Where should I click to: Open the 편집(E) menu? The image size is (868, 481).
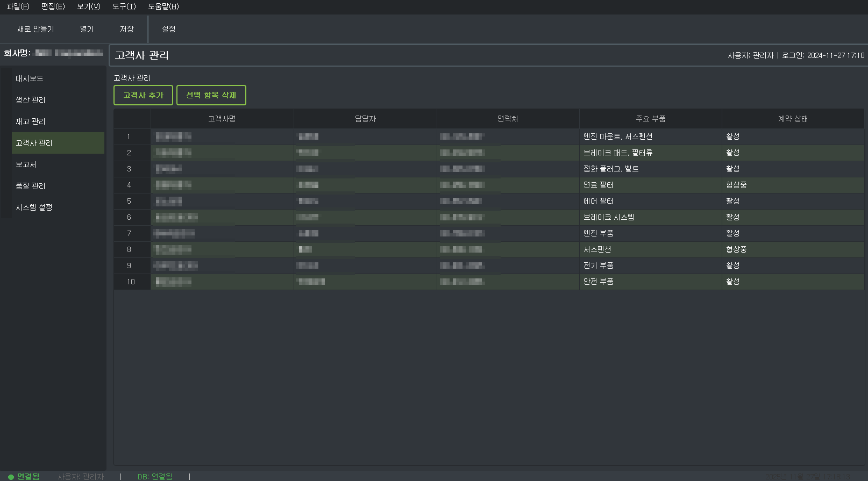53,6
